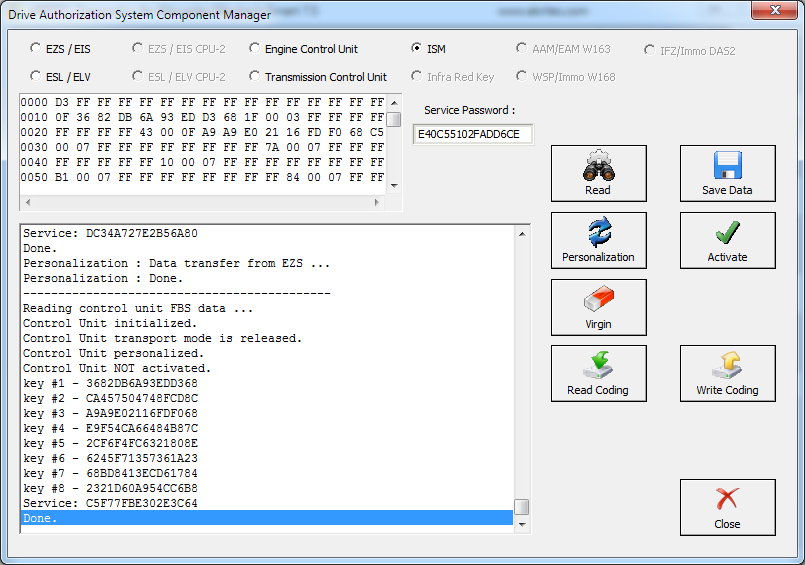Select 'Control Unit transport mode is released.' line
This screenshot has height=565, width=805.
point(267,338)
